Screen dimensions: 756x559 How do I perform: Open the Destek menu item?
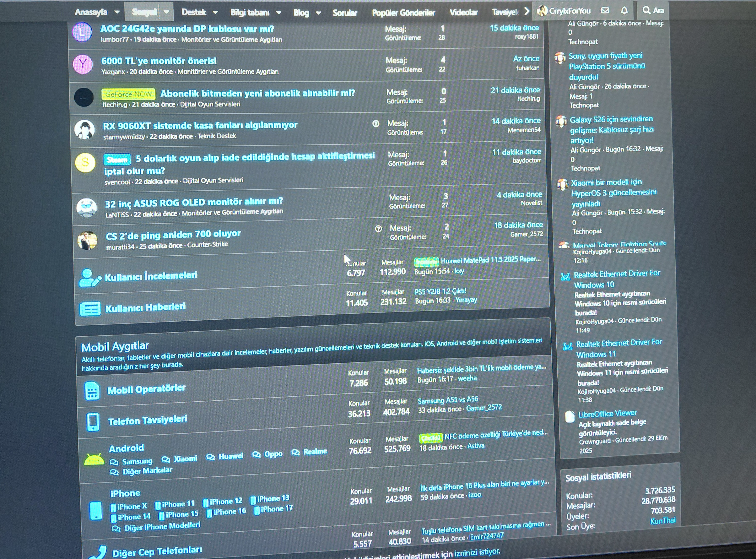tap(194, 12)
